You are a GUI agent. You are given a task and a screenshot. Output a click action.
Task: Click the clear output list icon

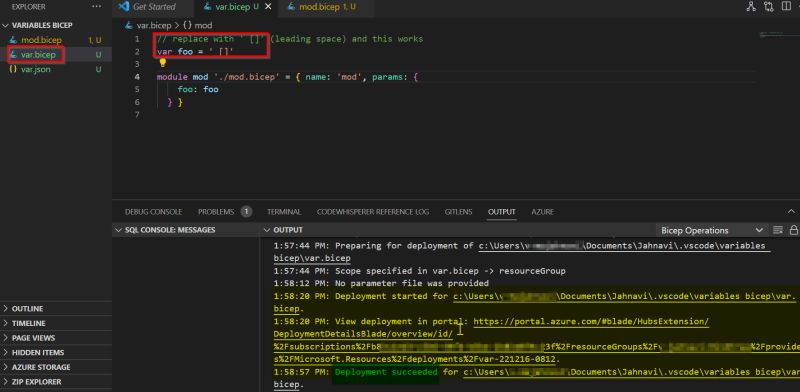pos(778,230)
